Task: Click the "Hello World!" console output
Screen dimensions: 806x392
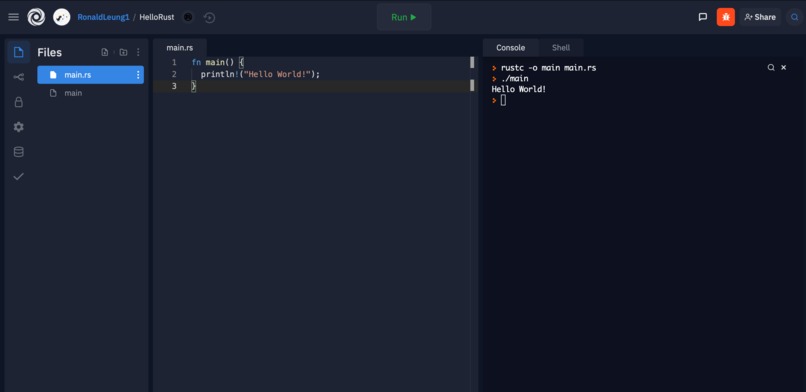Action: 519,89
